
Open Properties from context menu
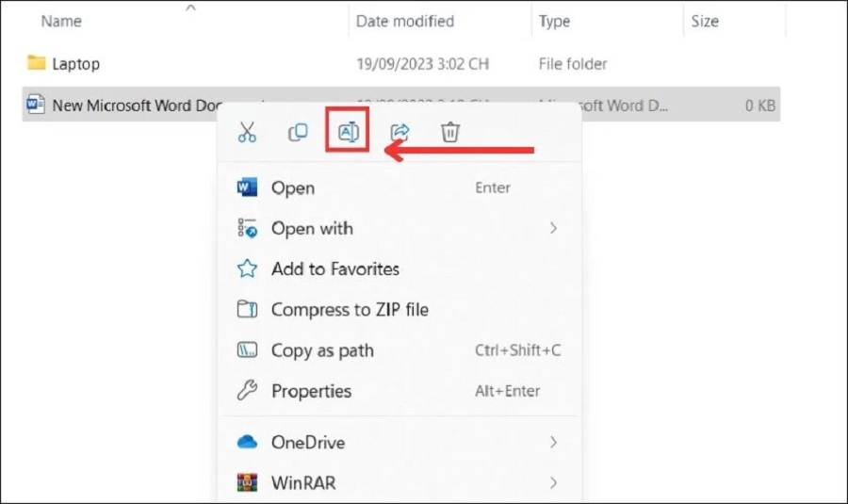pos(400,390)
